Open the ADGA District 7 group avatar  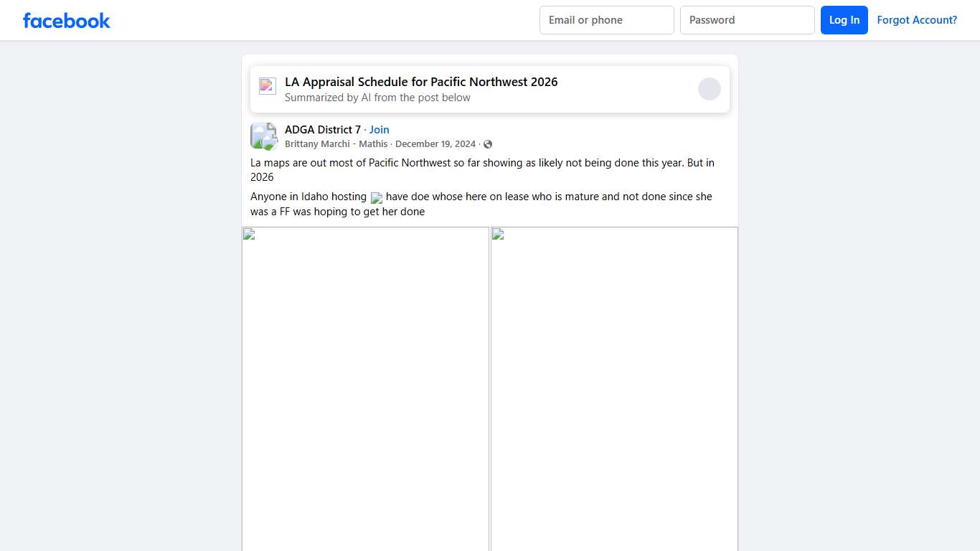[263, 136]
